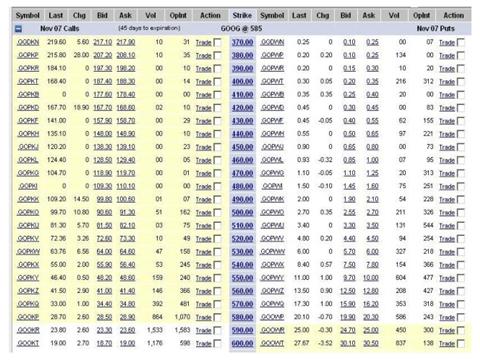Viewport: 480px width, 360px height.
Task: Click the put Trade link for strike 580.00
Action: [x=447, y=317]
